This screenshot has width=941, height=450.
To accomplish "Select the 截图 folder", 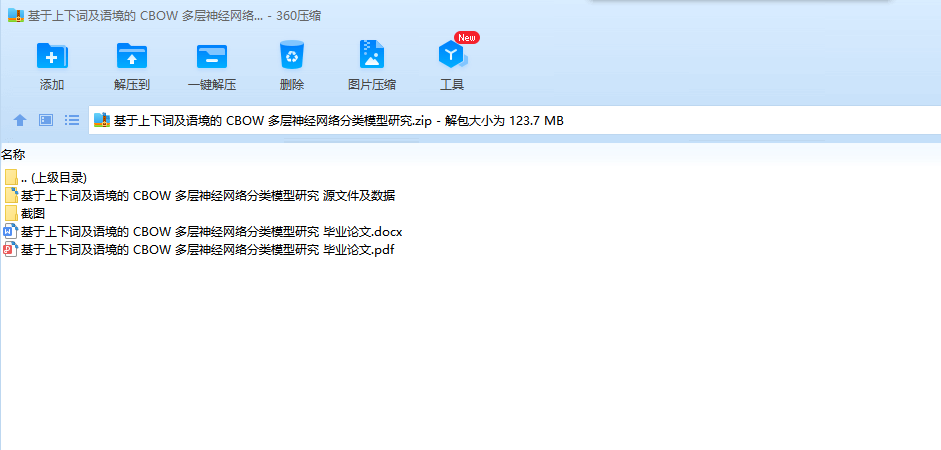I will coord(25,214).
